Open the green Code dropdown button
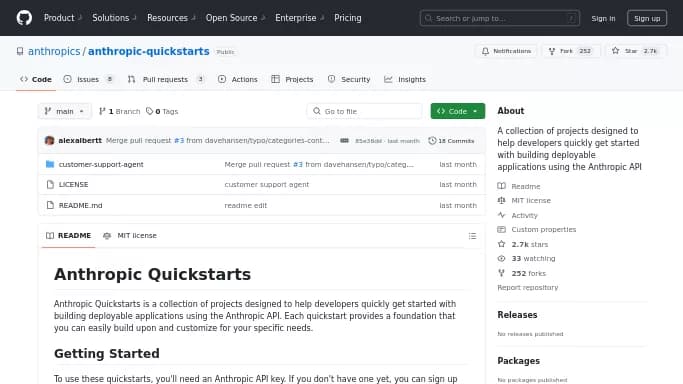The width and height of the screenshot is (683, 384). (457, 111)
